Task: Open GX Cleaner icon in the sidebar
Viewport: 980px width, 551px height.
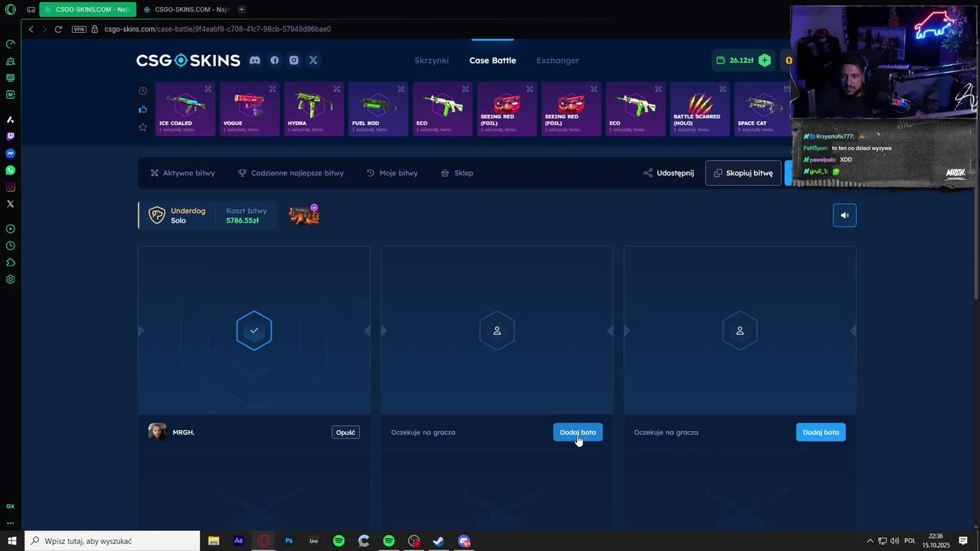Action: (x=11, y=60)
